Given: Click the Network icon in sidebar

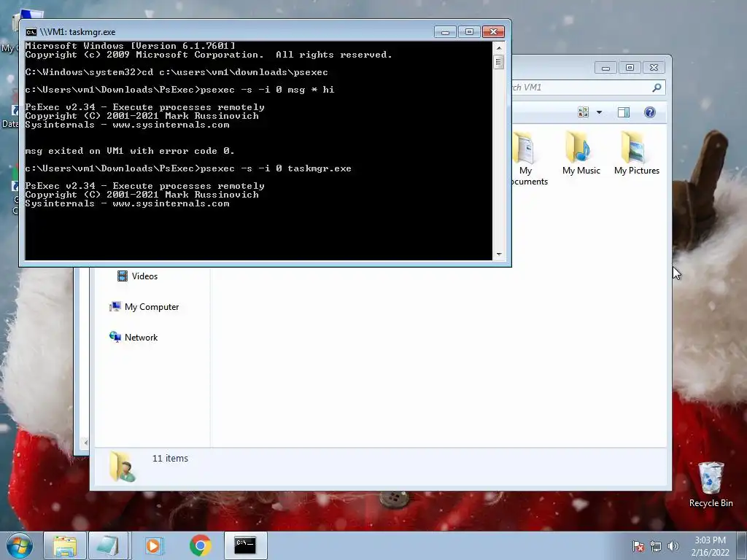Looking at the screenshot, I should point(115,337).
